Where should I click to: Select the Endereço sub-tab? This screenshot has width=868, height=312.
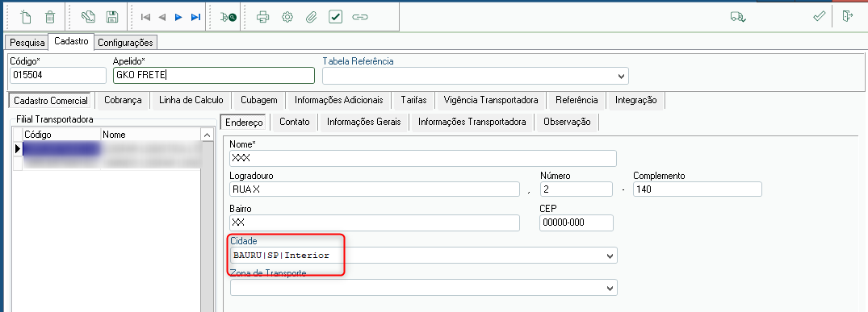[244, 122]
